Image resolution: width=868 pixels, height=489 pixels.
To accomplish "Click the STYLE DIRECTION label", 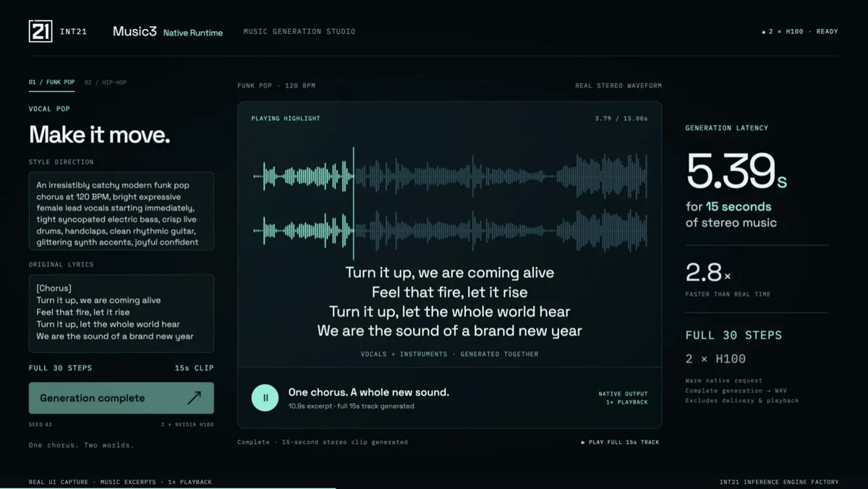I will tap(61, 162).
